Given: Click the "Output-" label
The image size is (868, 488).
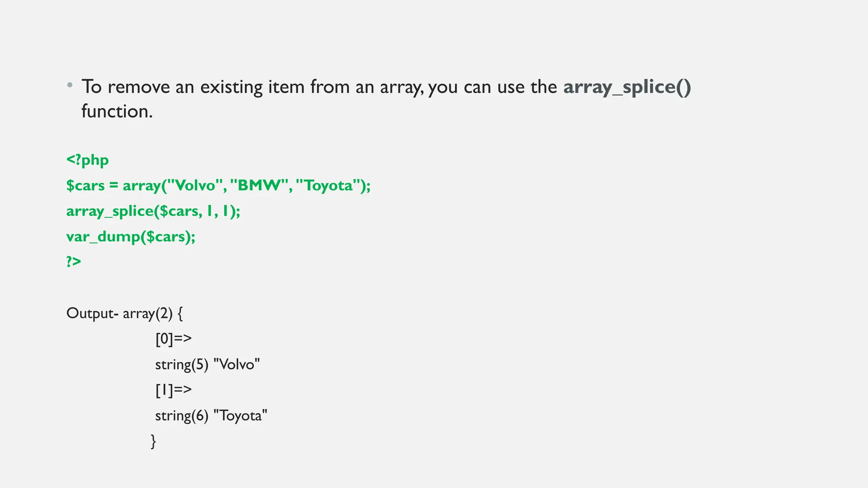Looking at the screenshot, I should coord(92,313).
